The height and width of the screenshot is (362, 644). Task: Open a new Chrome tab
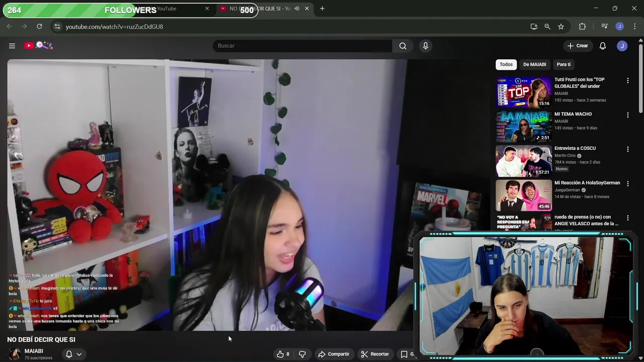click(x=322, y=9)
